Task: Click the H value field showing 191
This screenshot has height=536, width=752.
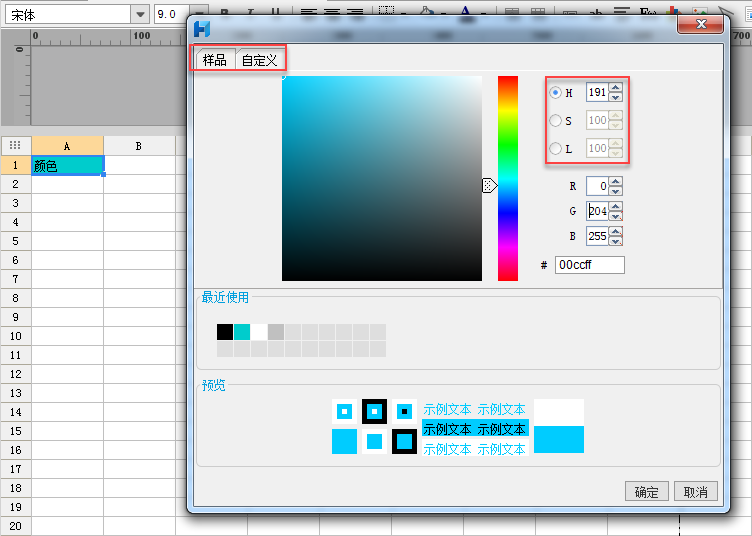Action: click(597, 92)
